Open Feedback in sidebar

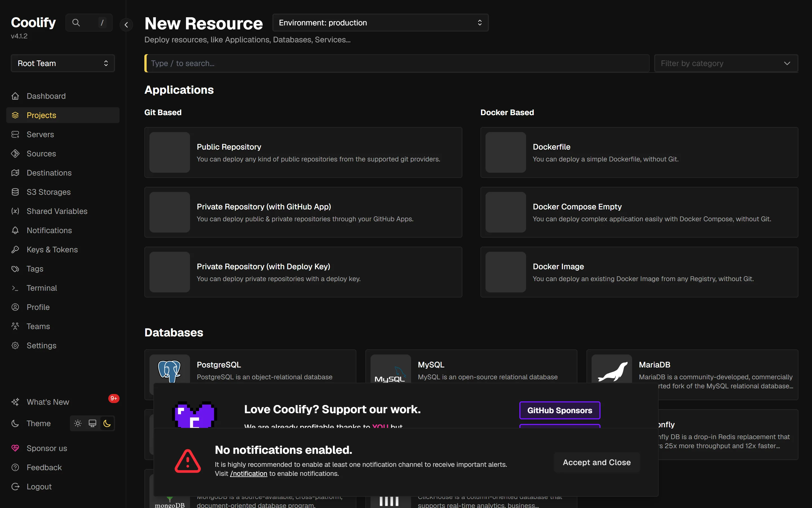coord(63,467)
